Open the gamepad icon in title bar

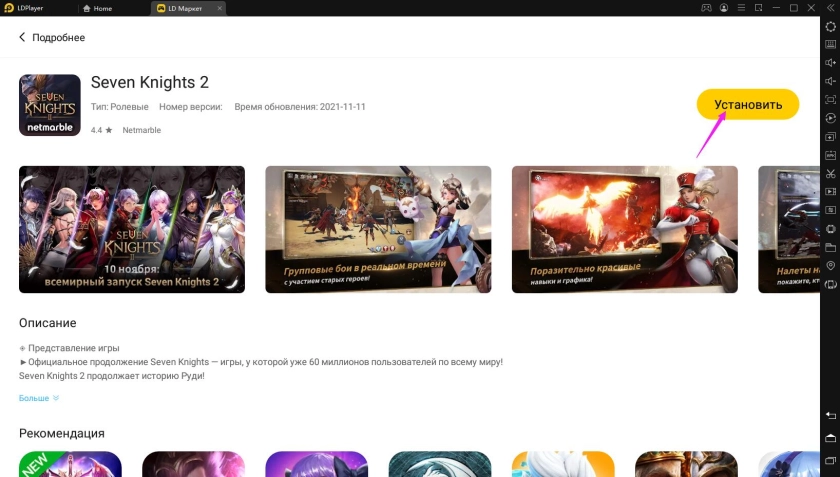point(707,8)
